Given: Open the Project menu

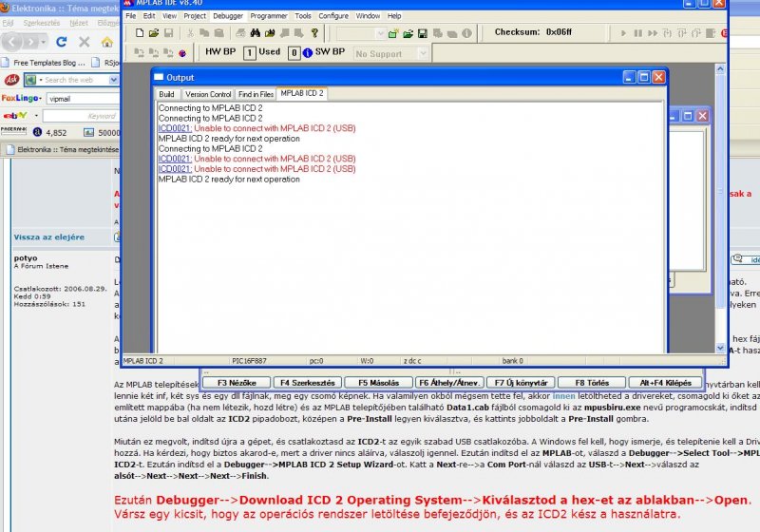Looking at the screenshot, I should 195,16.
